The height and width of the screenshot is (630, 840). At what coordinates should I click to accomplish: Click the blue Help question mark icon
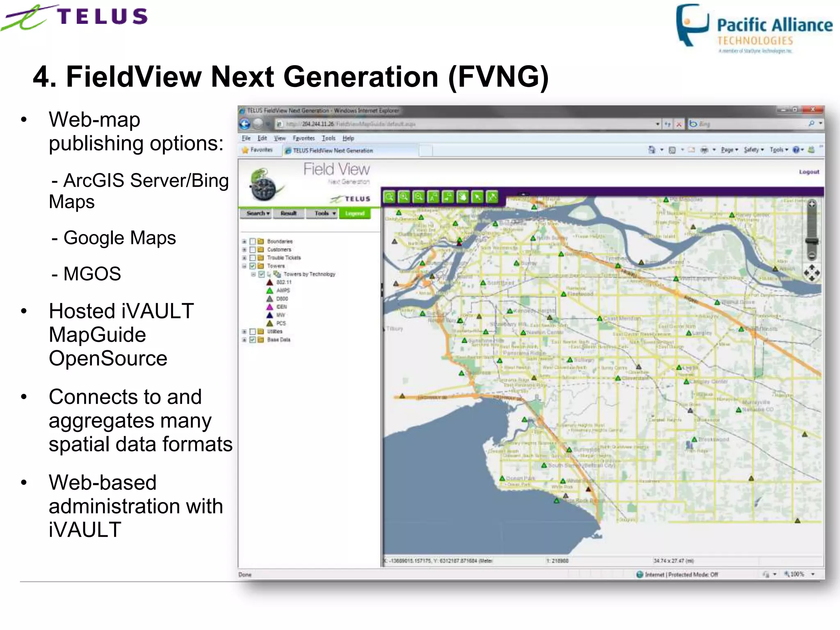(796, 150)
